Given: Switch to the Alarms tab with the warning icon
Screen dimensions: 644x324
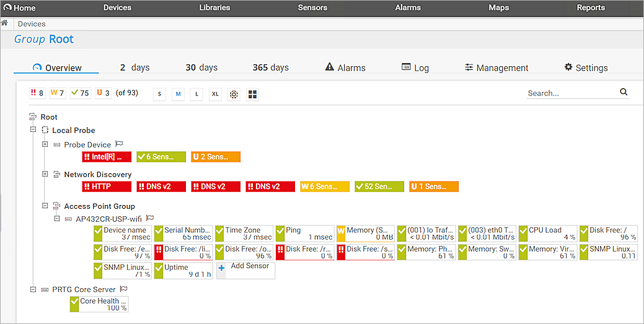Looking at the screenshot, I should coord(345,68).
